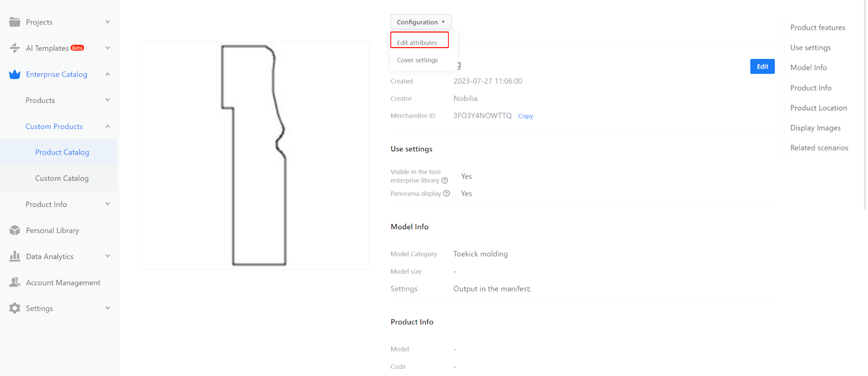The image size is (868, 376).
Task: Click the Personal Library box icon
Action: point(15,230)
